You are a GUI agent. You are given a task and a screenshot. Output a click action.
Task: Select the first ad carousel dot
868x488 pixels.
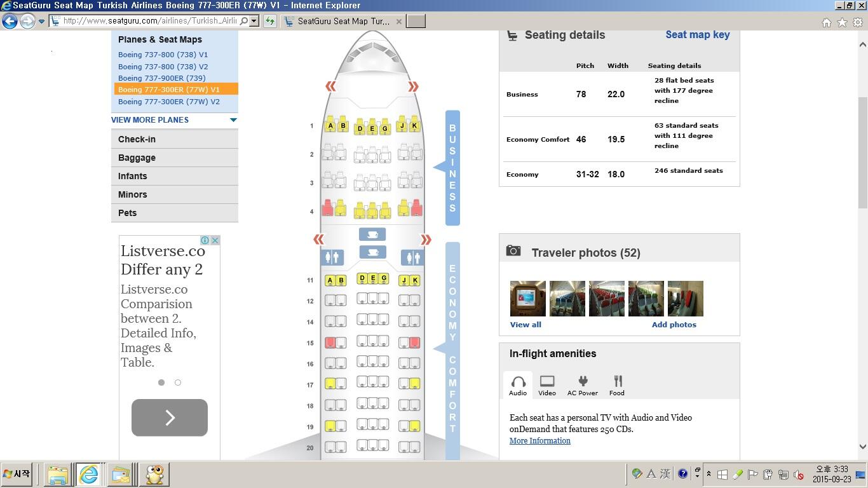[x=161, y=383]
